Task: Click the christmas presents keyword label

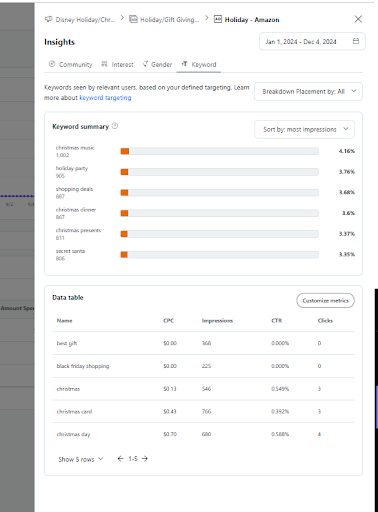Action: tap(78, 230)
